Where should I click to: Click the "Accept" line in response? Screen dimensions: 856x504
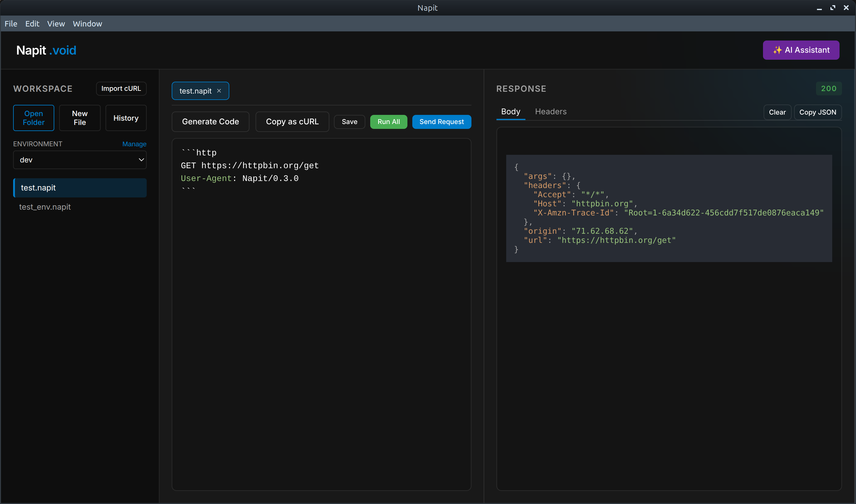coord(571,194)
